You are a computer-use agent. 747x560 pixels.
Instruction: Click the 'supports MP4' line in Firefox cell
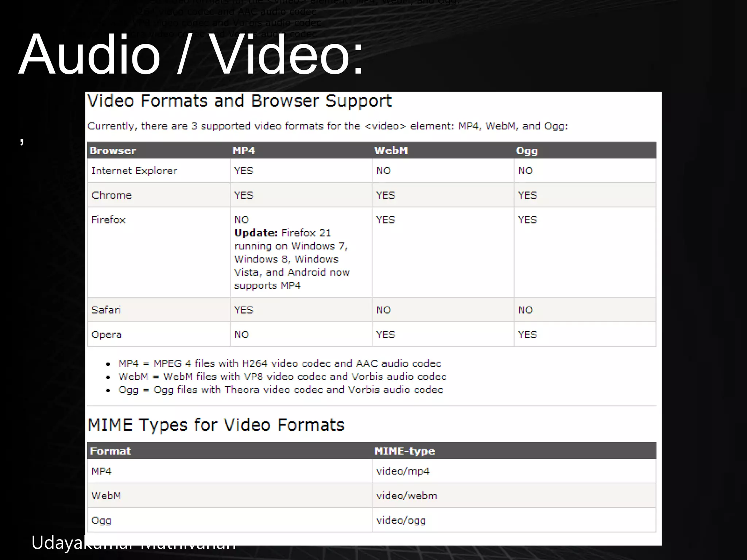point(267,285)
